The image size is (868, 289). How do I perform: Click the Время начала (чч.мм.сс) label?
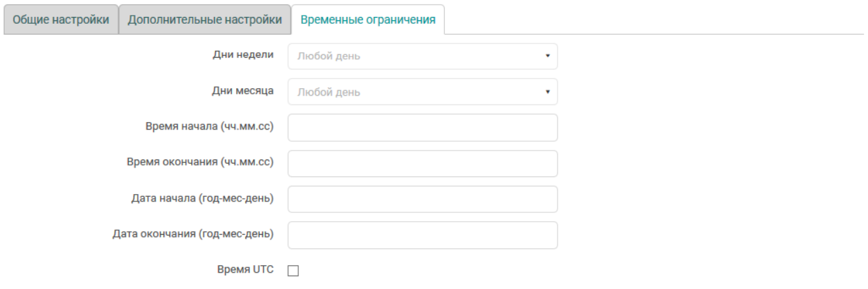210,127
